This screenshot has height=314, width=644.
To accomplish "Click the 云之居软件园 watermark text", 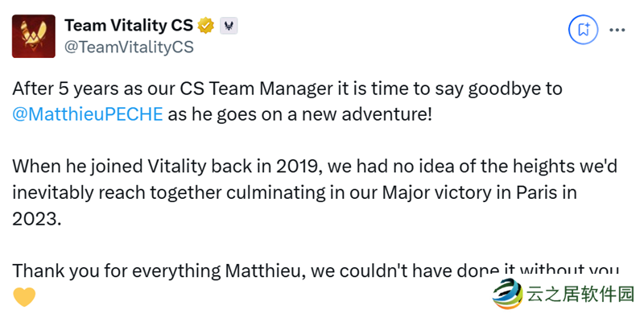I will pyautogui.click(x=580, y=295).
